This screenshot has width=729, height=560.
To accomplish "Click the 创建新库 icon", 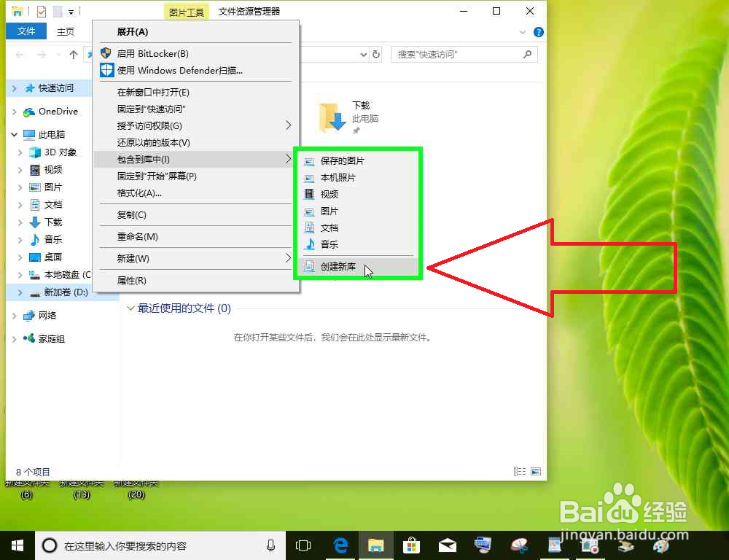I will tap(309, 267).
